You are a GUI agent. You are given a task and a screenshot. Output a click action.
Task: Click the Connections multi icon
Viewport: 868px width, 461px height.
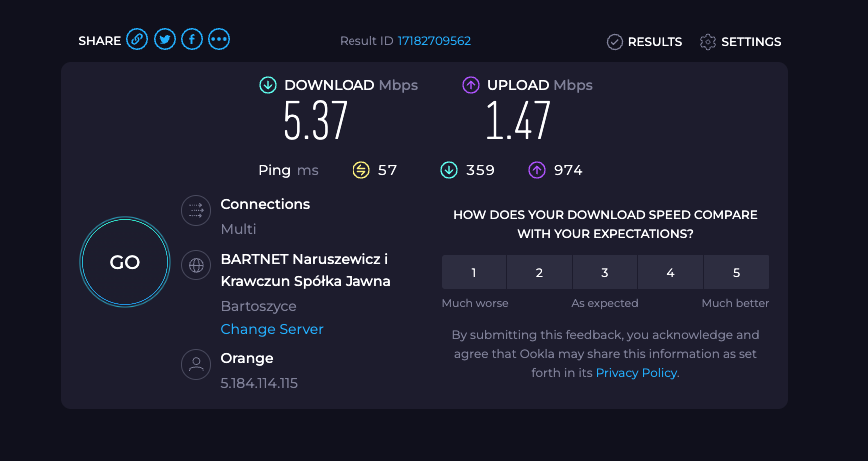pos(196,210)
